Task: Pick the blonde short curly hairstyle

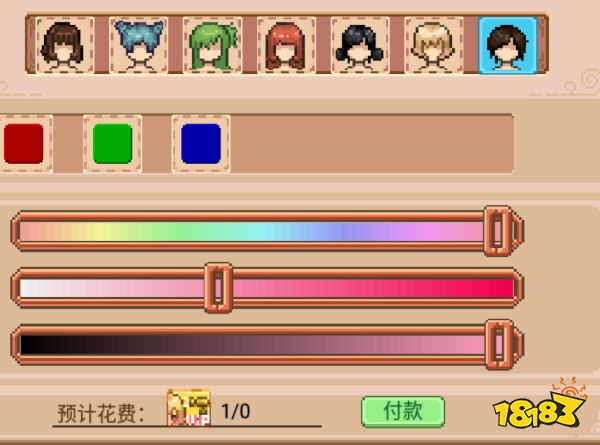Action: [434, 45]
